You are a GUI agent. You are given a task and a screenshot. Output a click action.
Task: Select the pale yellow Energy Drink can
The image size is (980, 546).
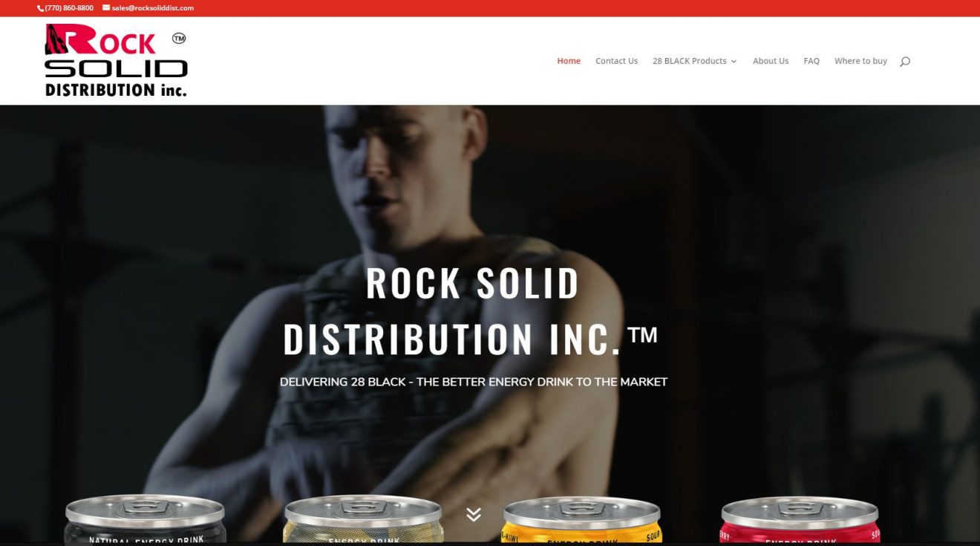[x=364, y=520]
